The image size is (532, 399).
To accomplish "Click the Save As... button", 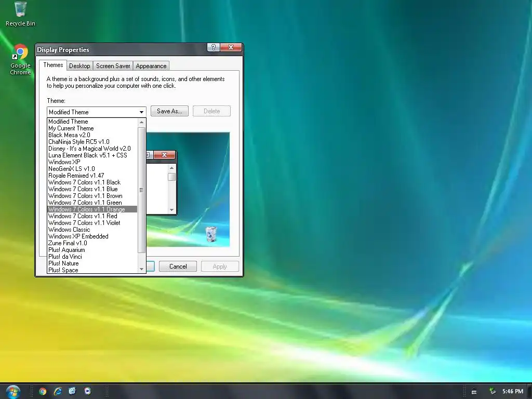I will (x=169, y=111).
